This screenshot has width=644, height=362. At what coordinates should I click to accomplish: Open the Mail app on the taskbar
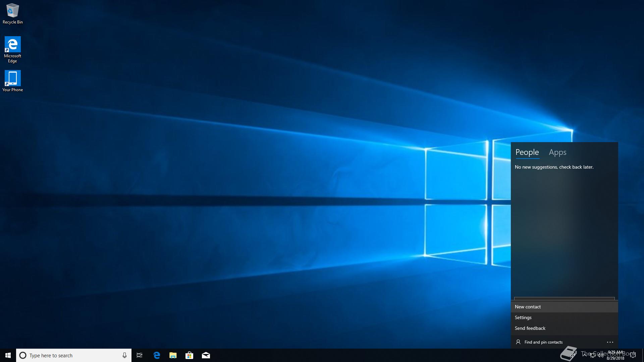[206, 355]
